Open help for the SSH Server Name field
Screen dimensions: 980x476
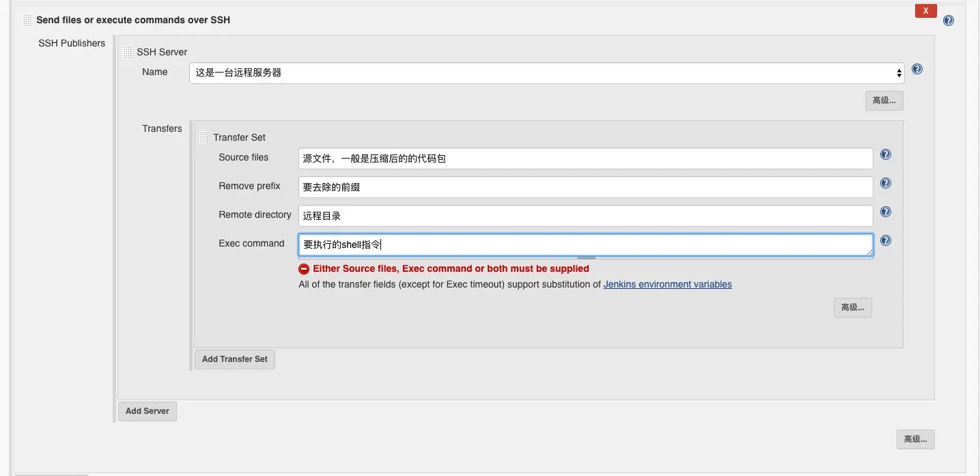point(917,69)
